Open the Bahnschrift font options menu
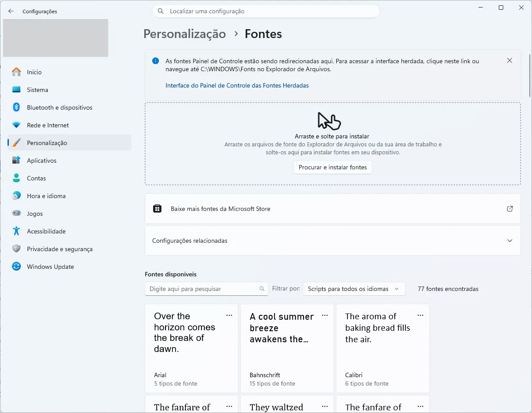 click(325, 315)
